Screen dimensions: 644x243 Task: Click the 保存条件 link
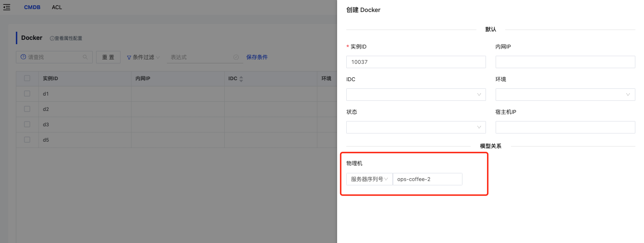[x=257, y=57]
